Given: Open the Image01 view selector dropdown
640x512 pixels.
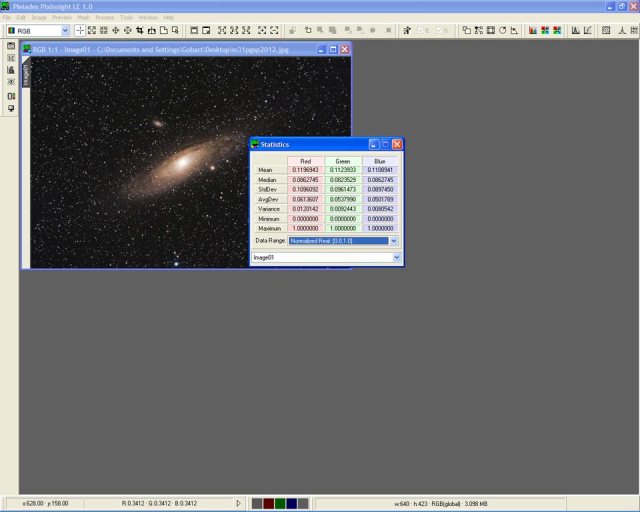Looking at the screenshot, I should click(x=396, y=258).
